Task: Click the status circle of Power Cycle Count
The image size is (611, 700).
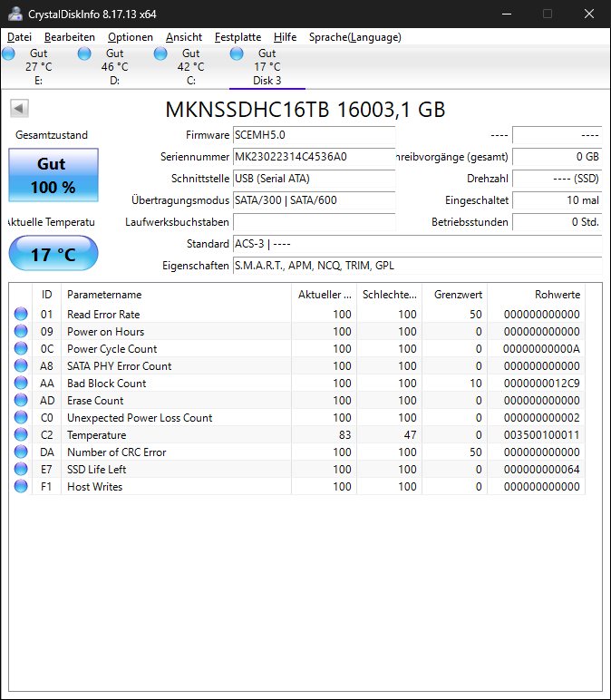Action: (21, 348)
